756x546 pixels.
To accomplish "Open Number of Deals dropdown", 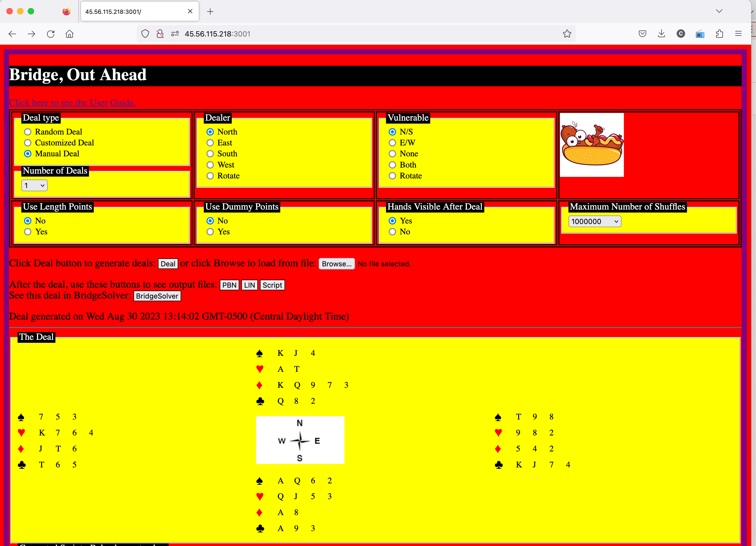I will click(34, 186).
